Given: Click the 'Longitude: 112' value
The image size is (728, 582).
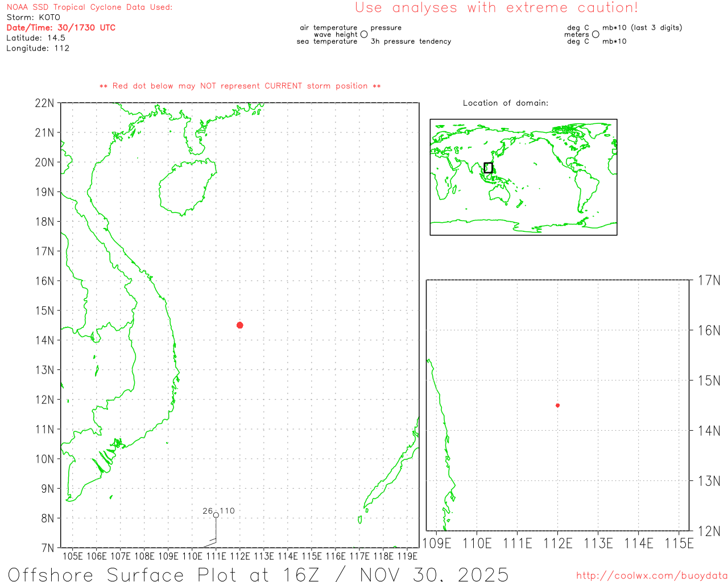Looking at the screenshot, I should click(x=38, y=48).
